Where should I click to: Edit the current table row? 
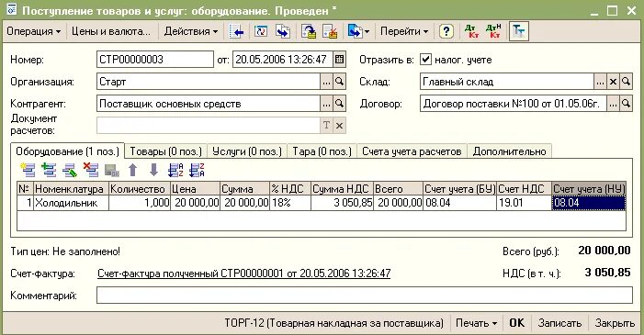coord(70,170)
